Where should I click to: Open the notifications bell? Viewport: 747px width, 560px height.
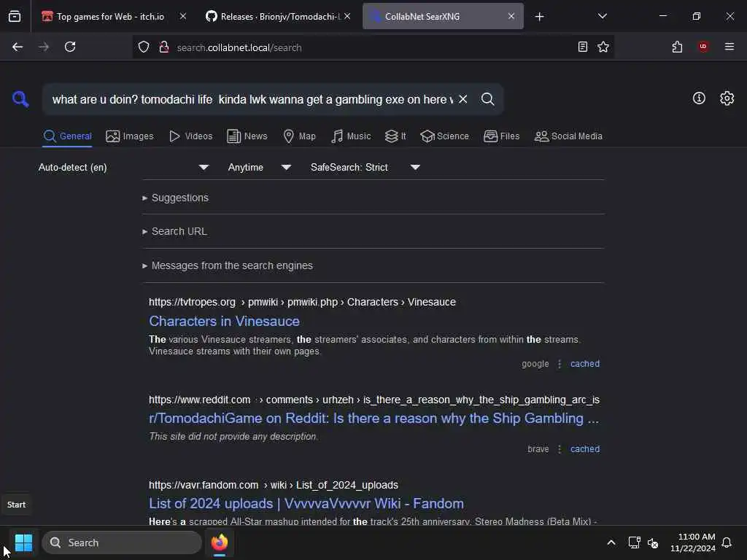[727, 542]
